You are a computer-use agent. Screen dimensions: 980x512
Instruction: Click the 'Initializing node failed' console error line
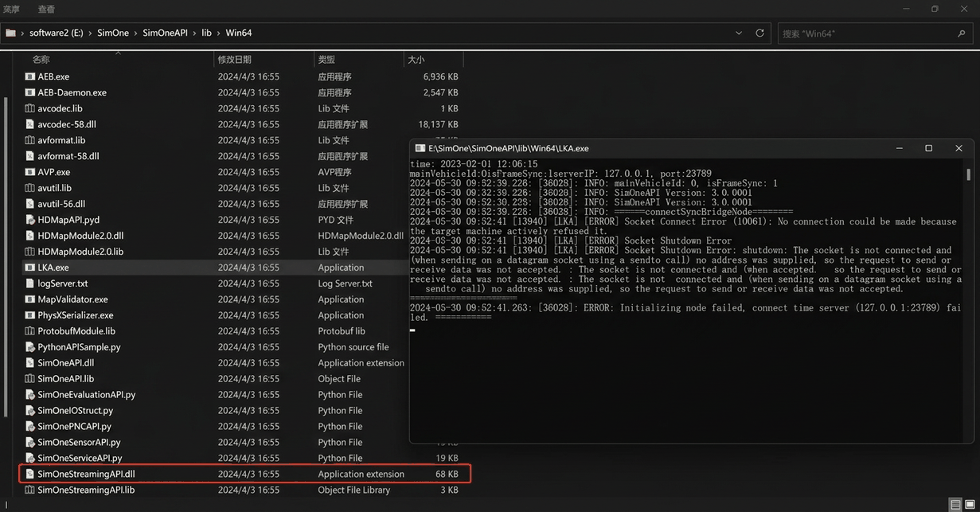click(685, 312)
